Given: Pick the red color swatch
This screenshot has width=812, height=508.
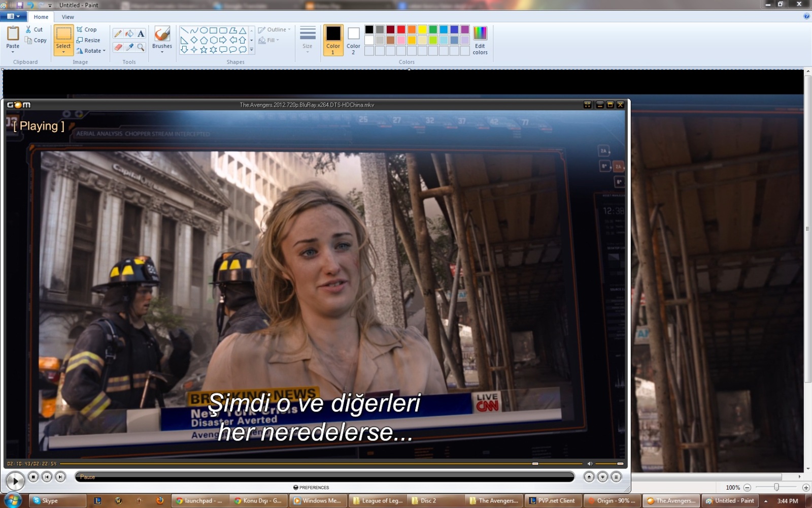Looking at the screenshot, I should tap(401, 29).
